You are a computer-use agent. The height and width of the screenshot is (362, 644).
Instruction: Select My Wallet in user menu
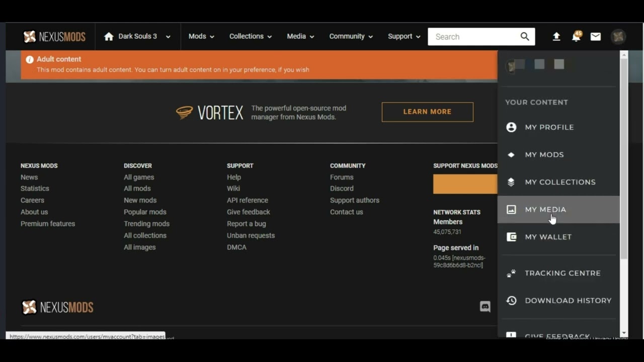558,237
